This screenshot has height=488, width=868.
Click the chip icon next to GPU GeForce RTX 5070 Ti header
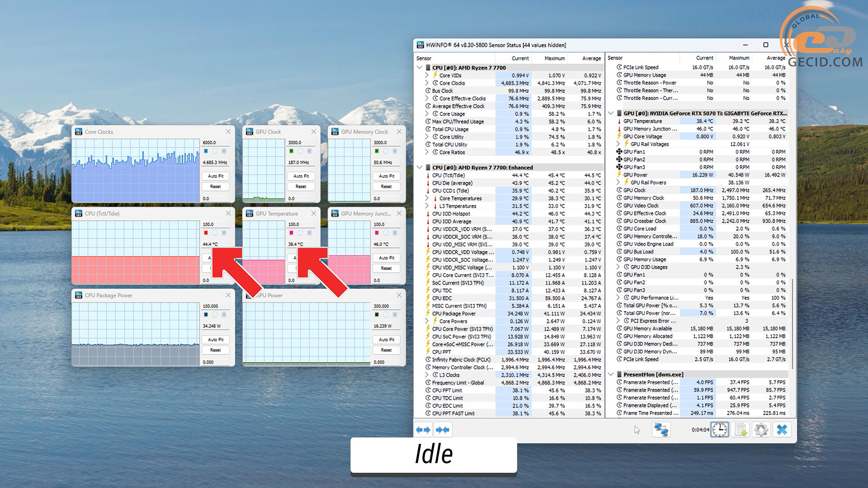(x=619, y=113)
